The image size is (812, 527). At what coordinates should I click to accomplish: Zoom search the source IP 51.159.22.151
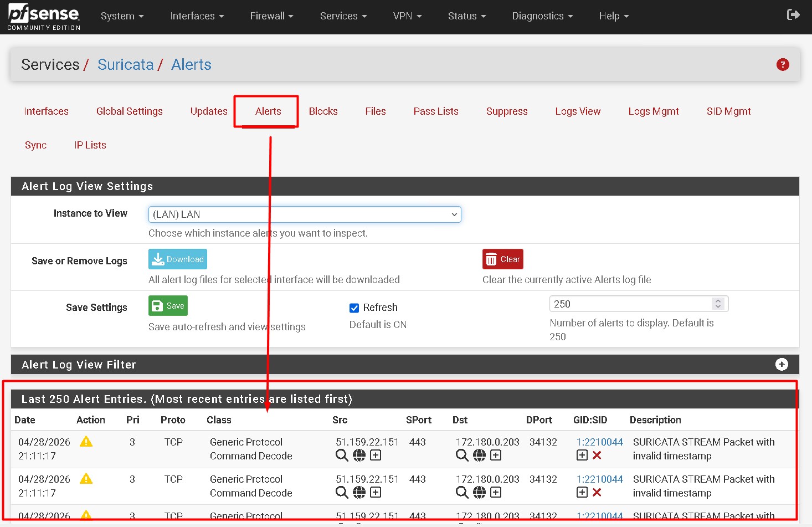341,455
